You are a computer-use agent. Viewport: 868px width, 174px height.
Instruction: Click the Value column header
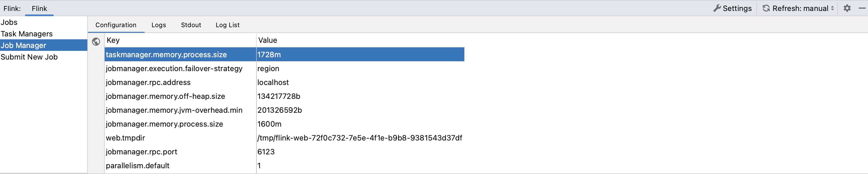(x=267, y=40)
